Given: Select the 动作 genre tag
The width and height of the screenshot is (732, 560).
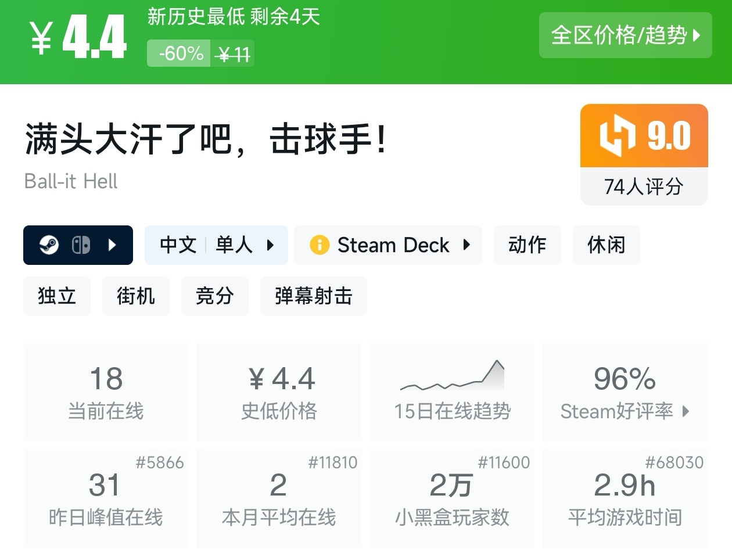Looking at the screenshot, I should [x=527, y=245].
